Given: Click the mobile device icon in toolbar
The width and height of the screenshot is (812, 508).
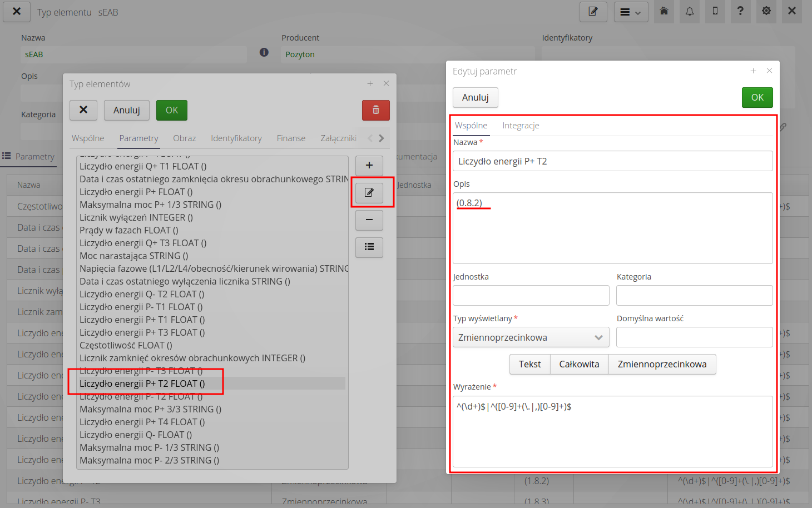Looking at the screenshot, I should point(715,11).
